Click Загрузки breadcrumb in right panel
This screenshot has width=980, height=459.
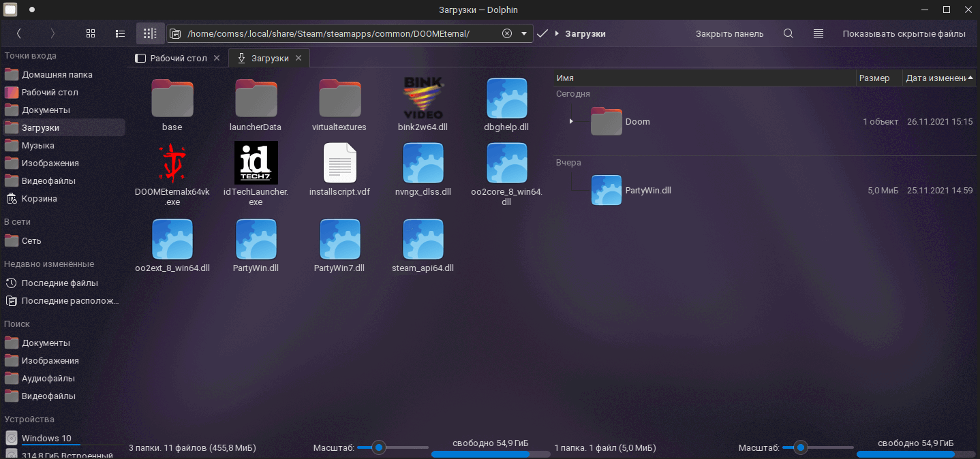(585, 33)
